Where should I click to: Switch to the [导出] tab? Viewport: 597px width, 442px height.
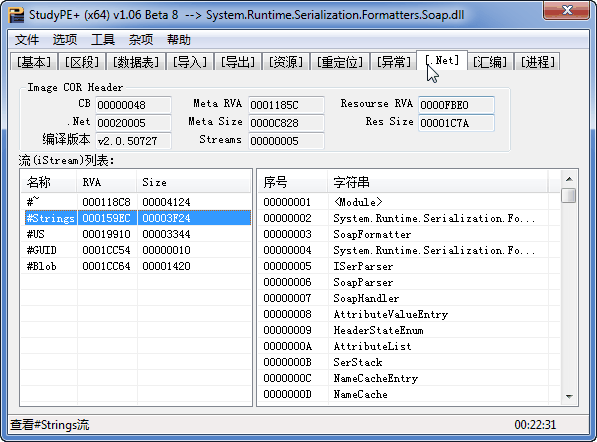238,62
